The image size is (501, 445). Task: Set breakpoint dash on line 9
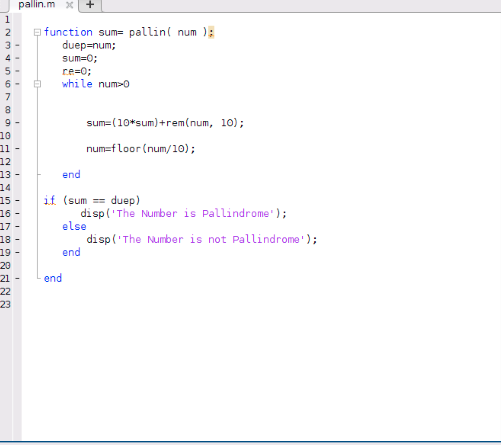click(x=17, y=123)
